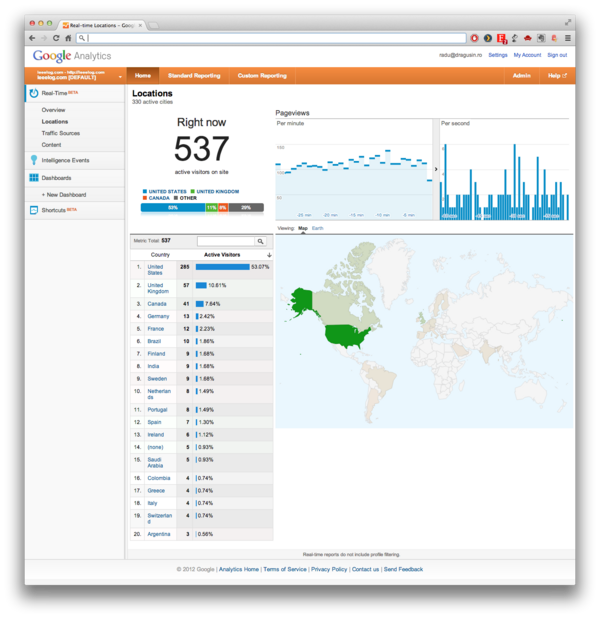The image size is (600, 619).
Task: Click the Brazil country link
Action: [154, 341]
